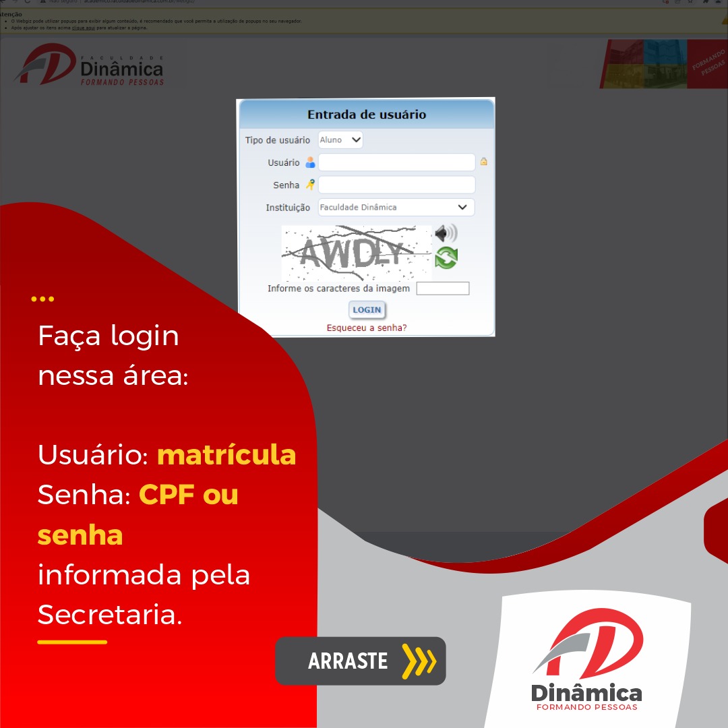728x728 pixels.
Task: Click the 'Entrada de usuário' dialog title
Action: (366, 114)
